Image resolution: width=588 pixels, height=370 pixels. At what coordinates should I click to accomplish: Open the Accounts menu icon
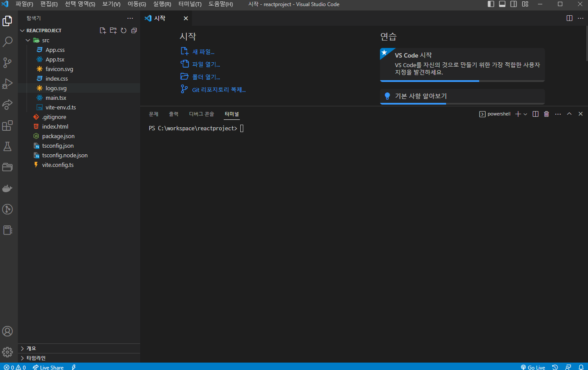pos(7,331)
